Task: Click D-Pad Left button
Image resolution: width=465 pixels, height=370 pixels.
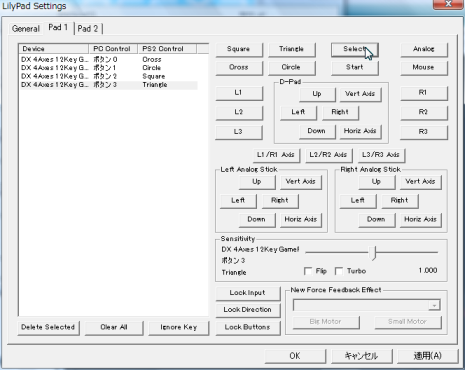Action: coord(298,112)
